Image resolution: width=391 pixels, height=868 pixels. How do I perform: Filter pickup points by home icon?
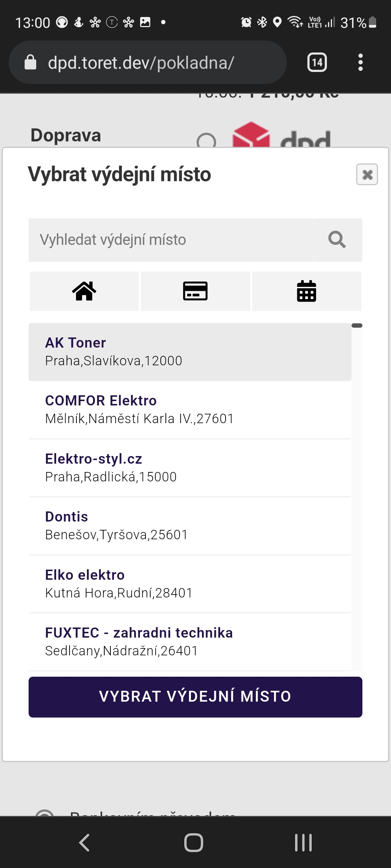(84, 291)
